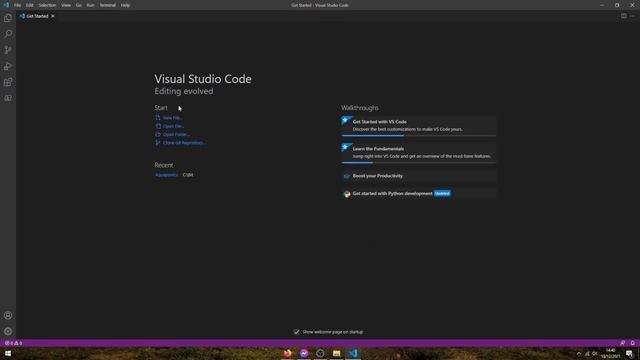Open the notifications bell in status bar
This screenshot has width=640, height=360.
(633, 343)
